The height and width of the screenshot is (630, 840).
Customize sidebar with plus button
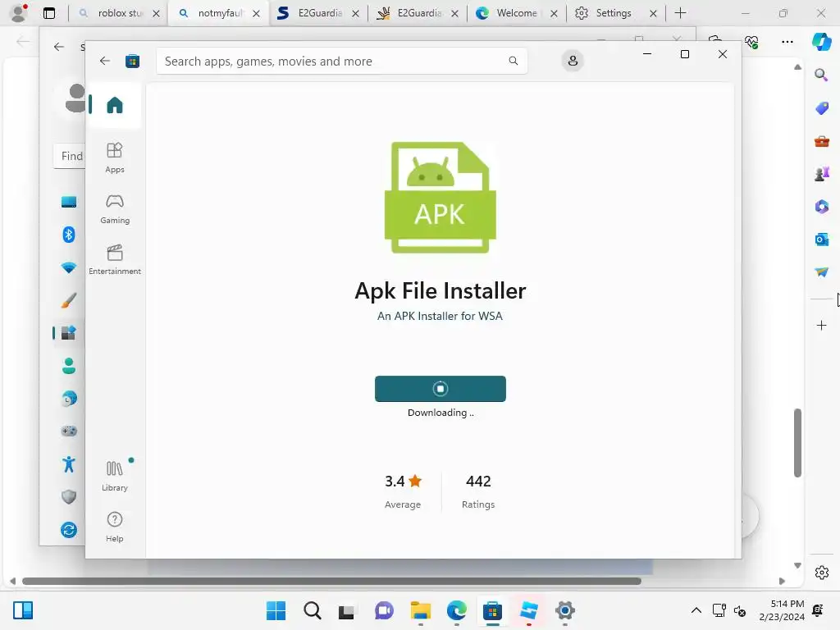822,325
